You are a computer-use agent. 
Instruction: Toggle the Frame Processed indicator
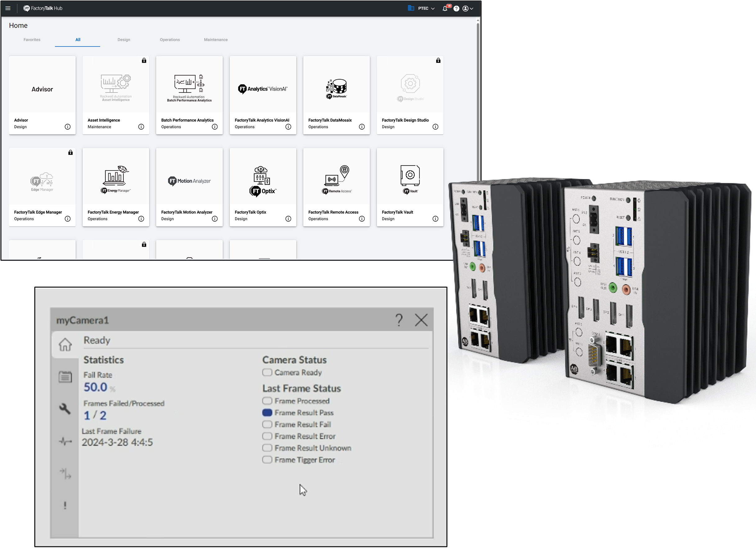267,400
